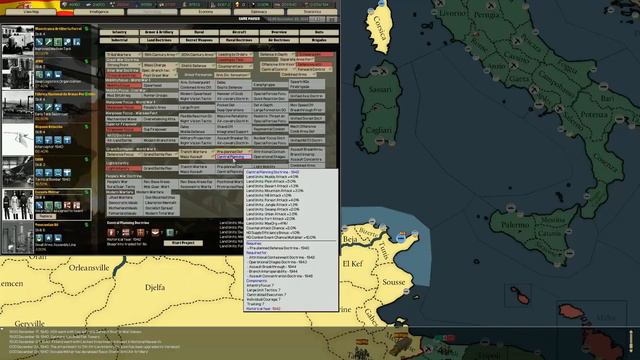This screenshot has height=360, width=640.
Task: Click the Replace button under selected team
Action: [45, 216]
